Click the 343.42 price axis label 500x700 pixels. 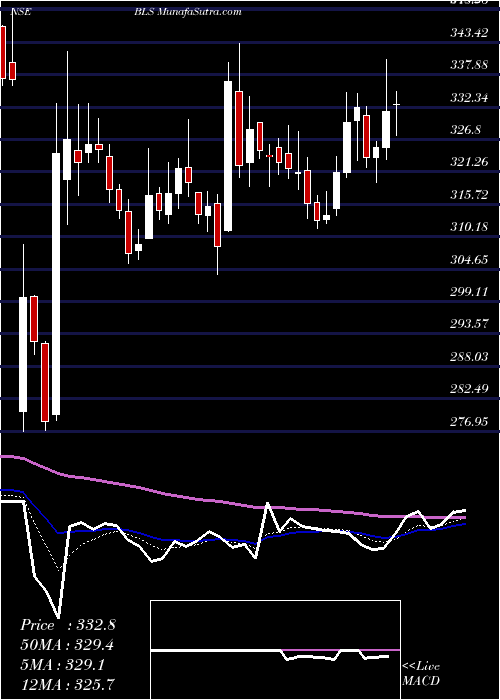[469, 33]
